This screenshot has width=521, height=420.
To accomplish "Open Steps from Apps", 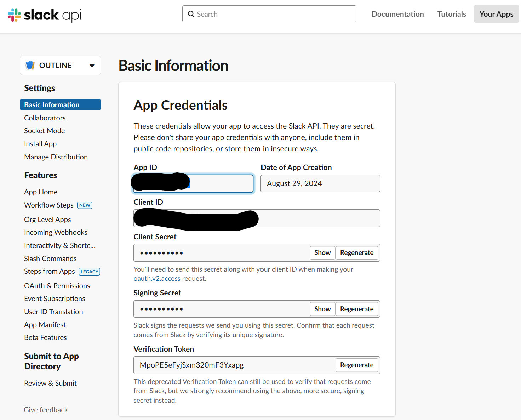I will 50,271.
